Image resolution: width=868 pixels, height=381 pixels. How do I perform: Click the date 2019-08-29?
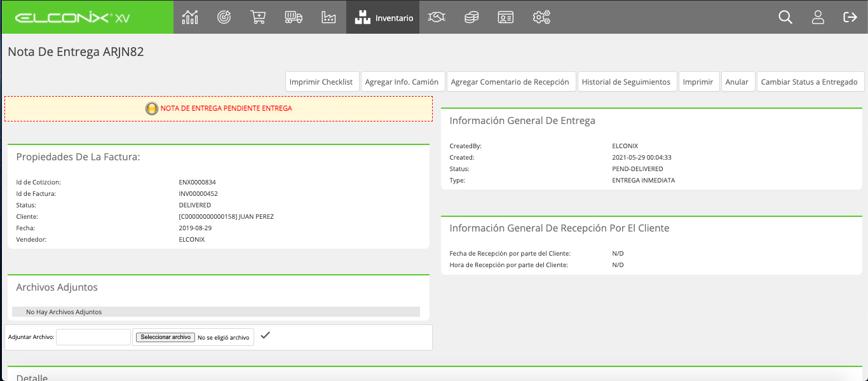(x=195, y=228)
